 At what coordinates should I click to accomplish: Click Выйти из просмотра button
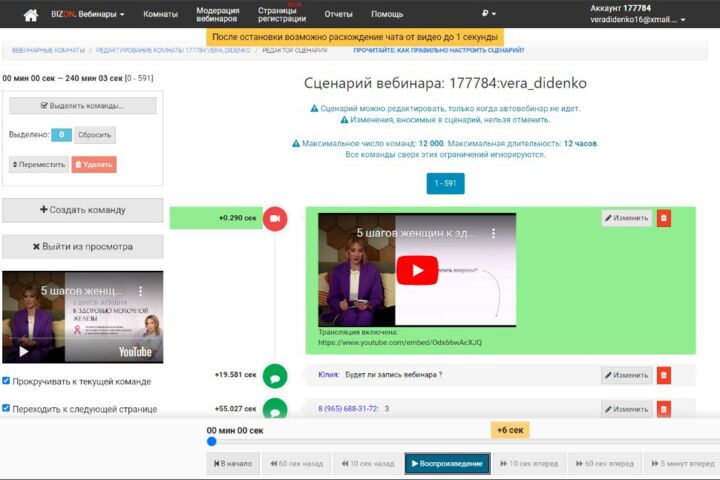[x=83, y=247]
